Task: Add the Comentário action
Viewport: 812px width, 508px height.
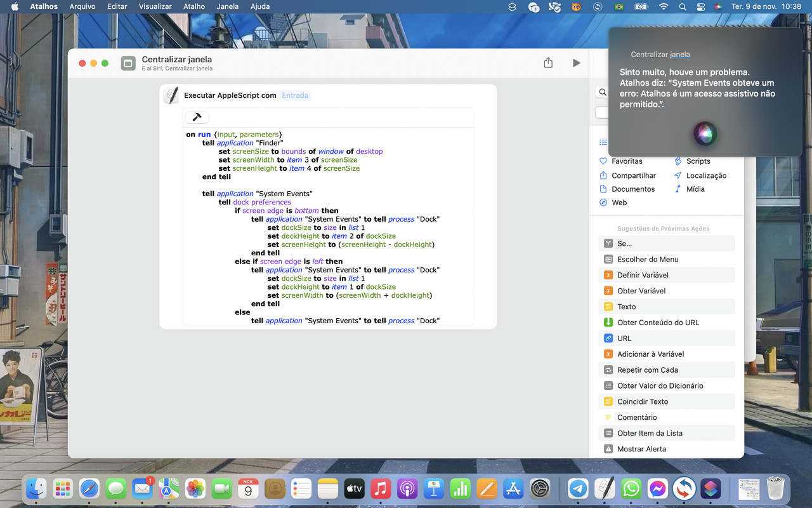Action: pyautogui.click(x=667, y=417)
